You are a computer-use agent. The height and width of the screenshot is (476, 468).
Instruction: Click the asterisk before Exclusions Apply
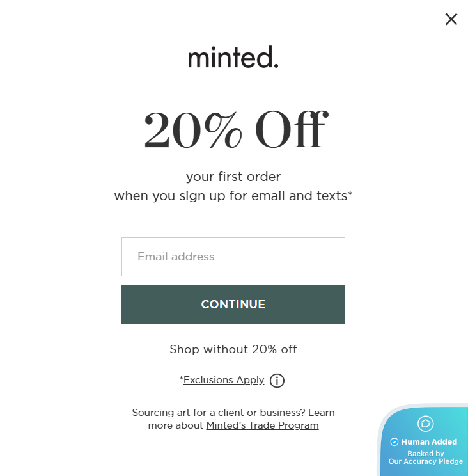coord(182,379)
